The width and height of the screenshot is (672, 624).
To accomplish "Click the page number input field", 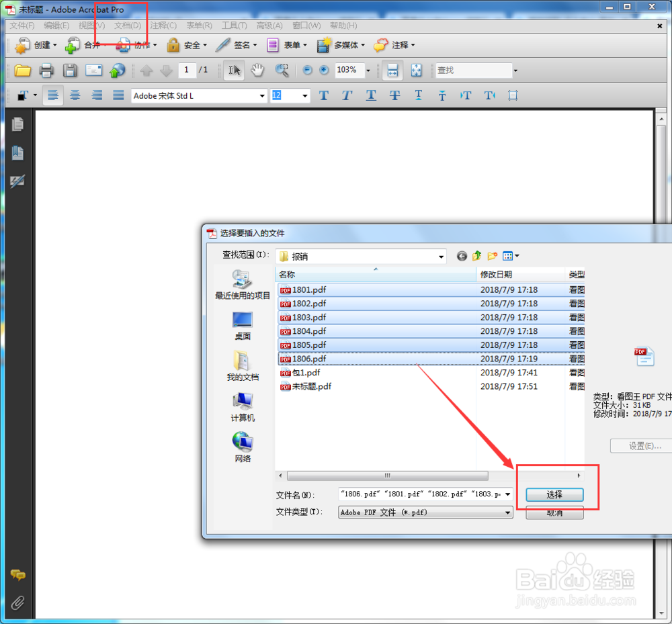I will point(187,70).
